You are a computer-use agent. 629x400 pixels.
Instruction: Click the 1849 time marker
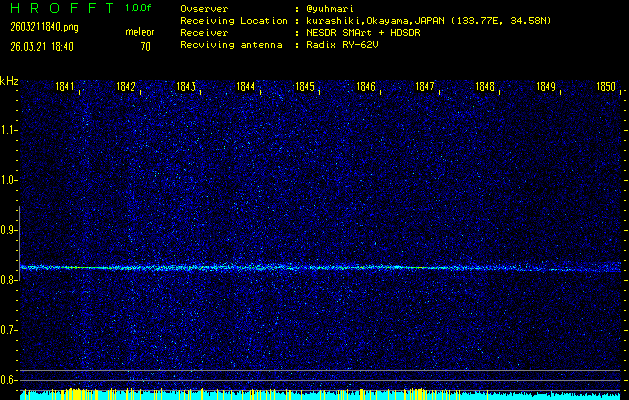[546, 86]
